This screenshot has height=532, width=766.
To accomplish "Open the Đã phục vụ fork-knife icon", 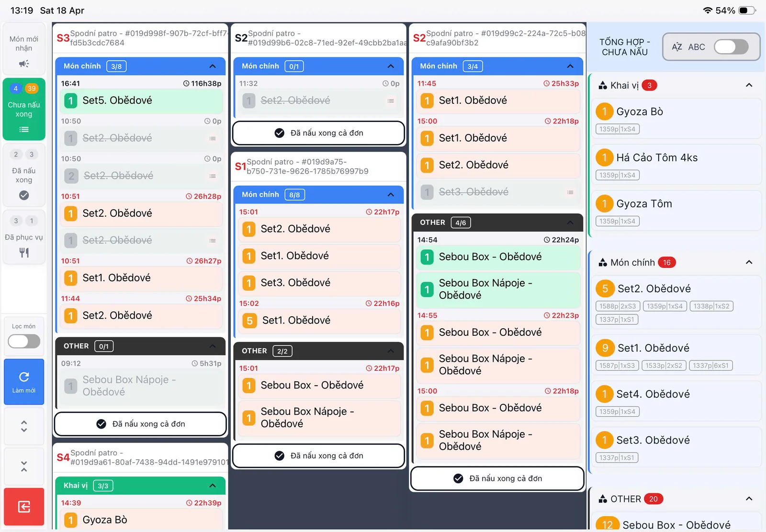I will pos(24,253).
